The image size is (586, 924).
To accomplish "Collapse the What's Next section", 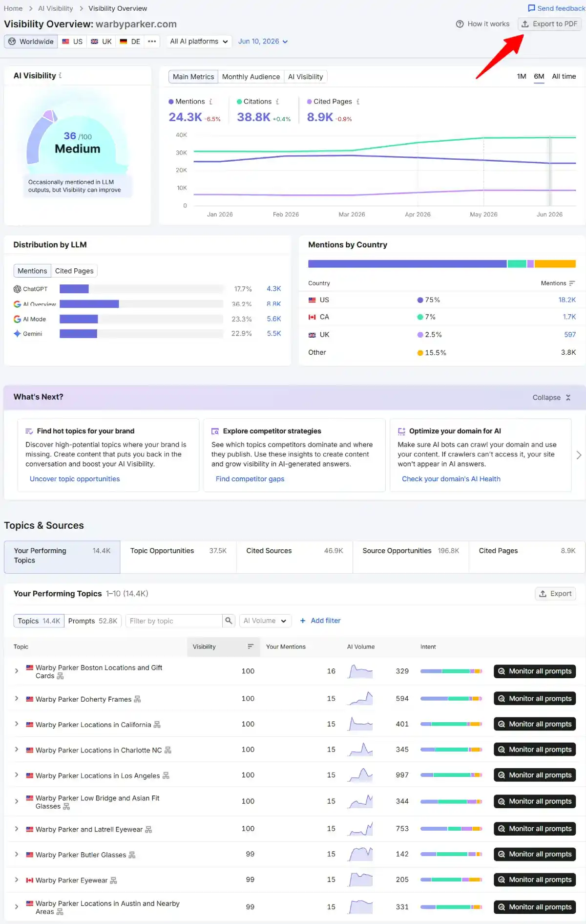I will (x=551, y=397).
